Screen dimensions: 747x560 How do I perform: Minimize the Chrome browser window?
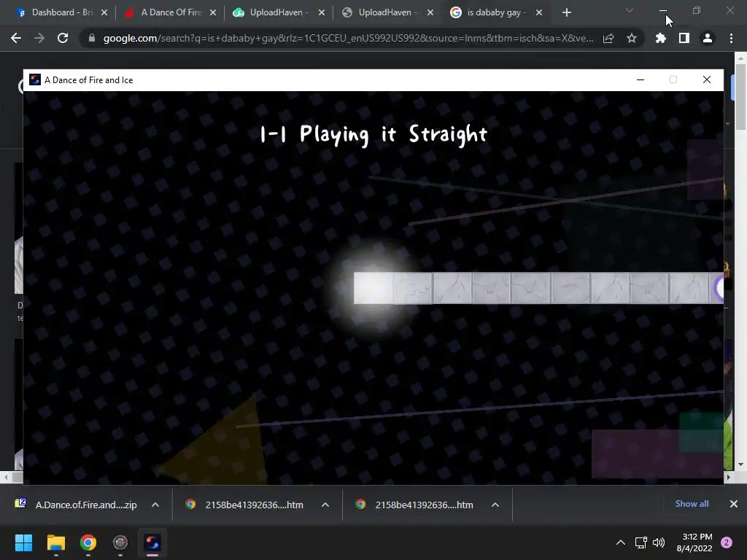point(662,10)
